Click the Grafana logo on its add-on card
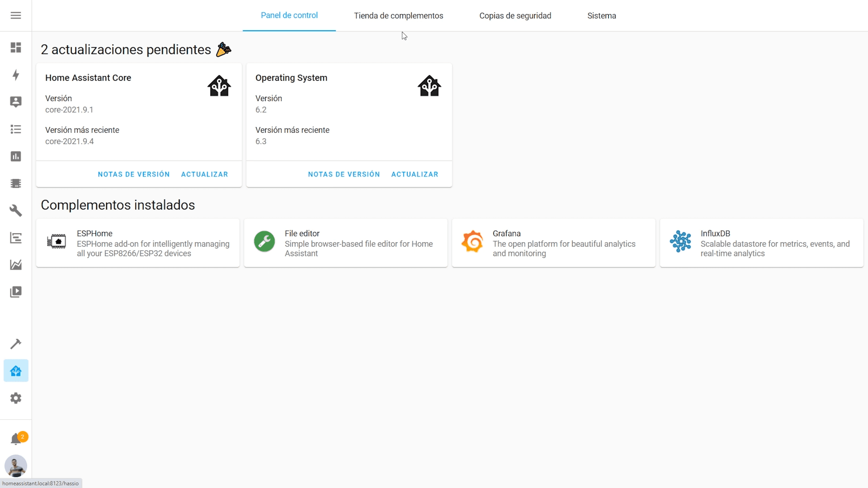The image size is (868, 488). [472, 242]
